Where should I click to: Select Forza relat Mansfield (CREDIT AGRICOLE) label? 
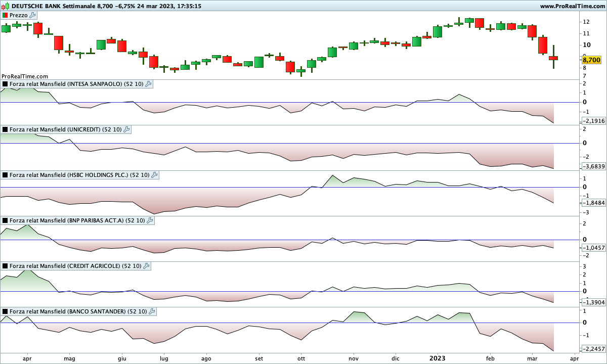75,266
